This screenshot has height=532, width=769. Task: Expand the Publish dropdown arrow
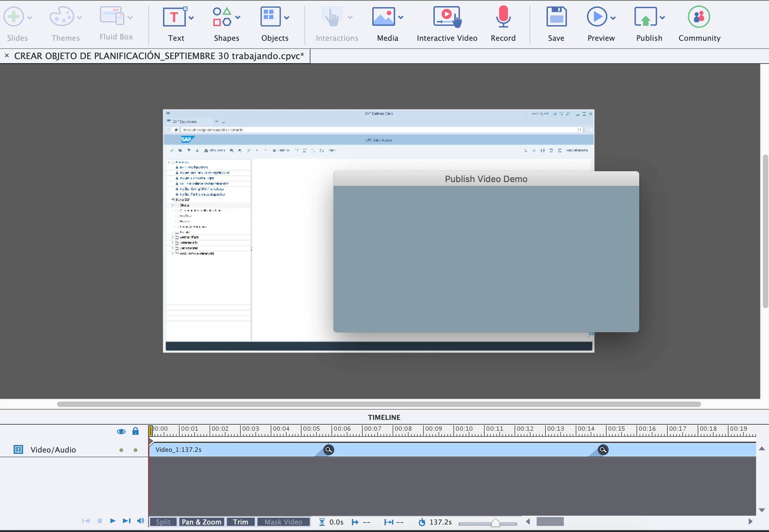coord(662,18)
